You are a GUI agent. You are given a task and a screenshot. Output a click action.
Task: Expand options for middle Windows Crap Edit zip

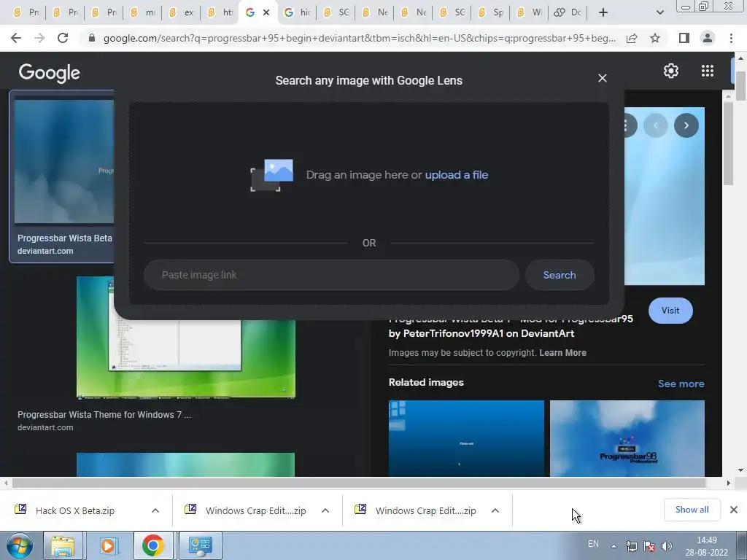[325, 510]
